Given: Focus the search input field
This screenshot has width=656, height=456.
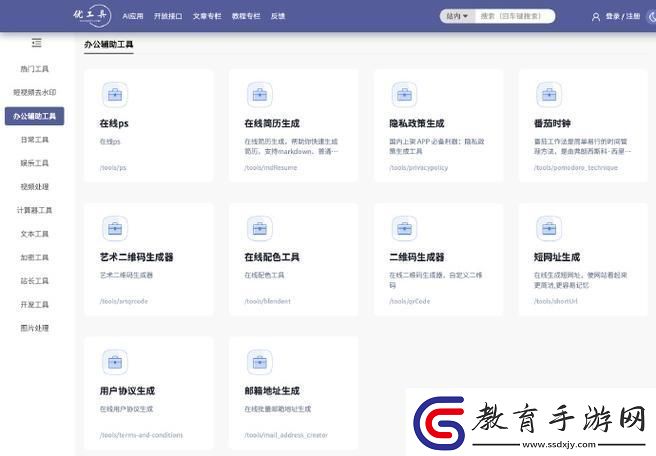Looking at the screenshot, I should pos(515,16).
